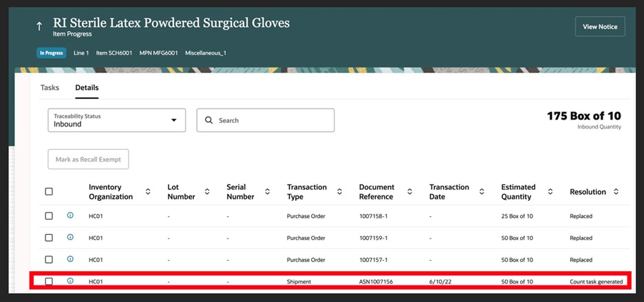Sort by Resolution column

pyautogui.click(x=616, y=192)
